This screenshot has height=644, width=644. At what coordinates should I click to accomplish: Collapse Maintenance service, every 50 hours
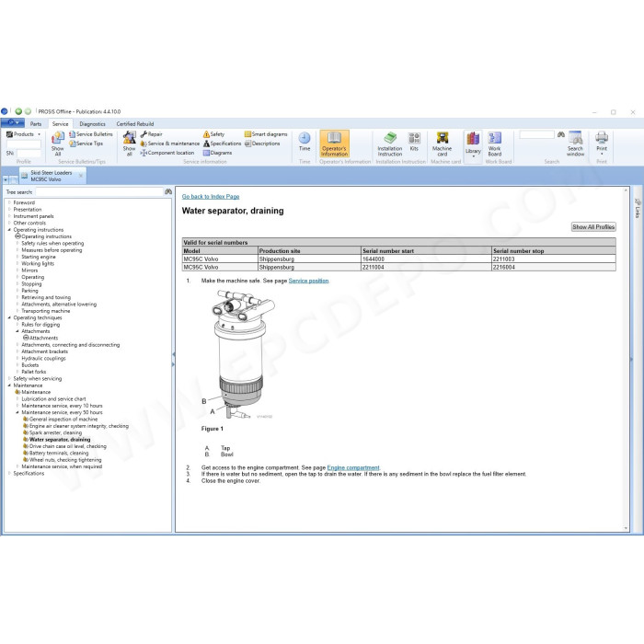point(17,412)
